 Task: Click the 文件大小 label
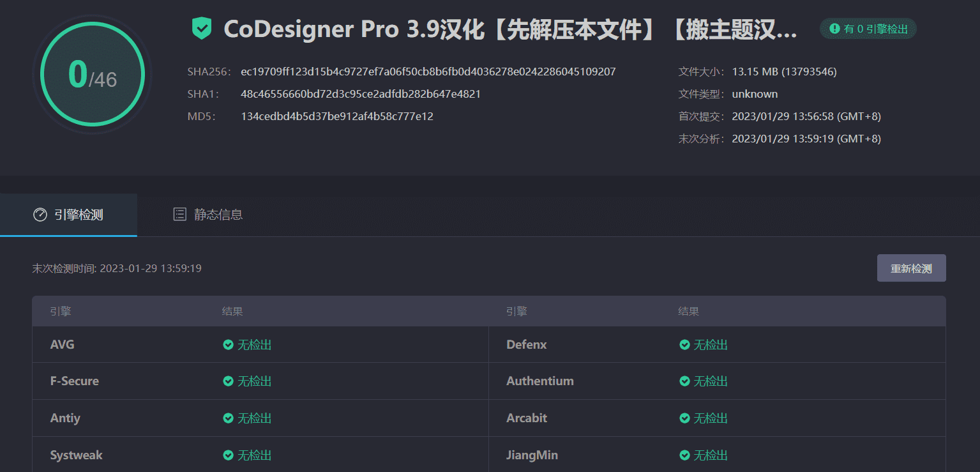point(701,72)
